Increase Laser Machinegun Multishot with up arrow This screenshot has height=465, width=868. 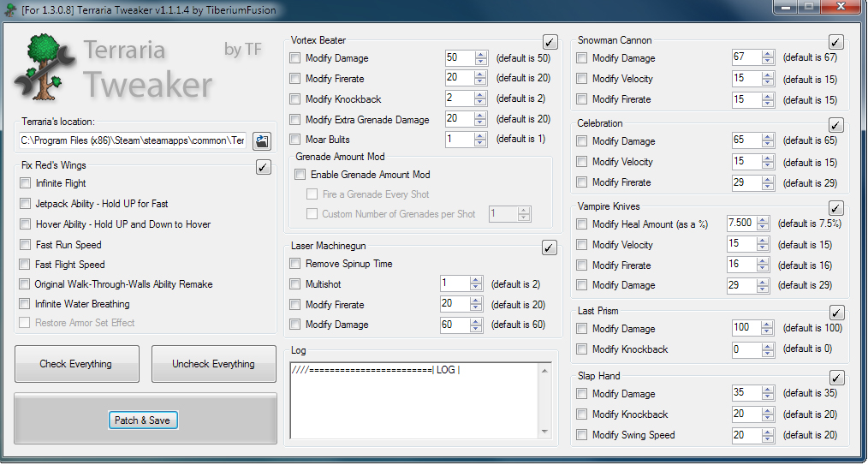[x=476, y=280]
